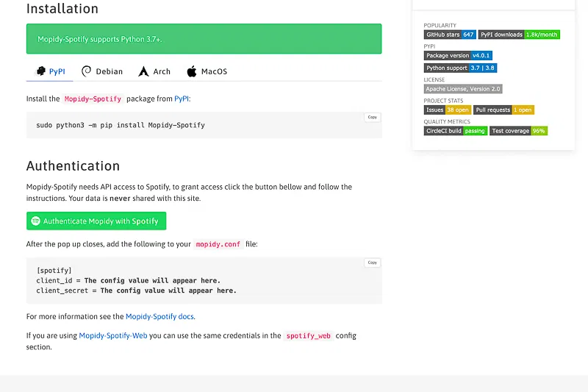Open the Mopidy-Spotify-Web link
Screen dimensions: 588x392
pyautogui.click(x=113, y=335)
